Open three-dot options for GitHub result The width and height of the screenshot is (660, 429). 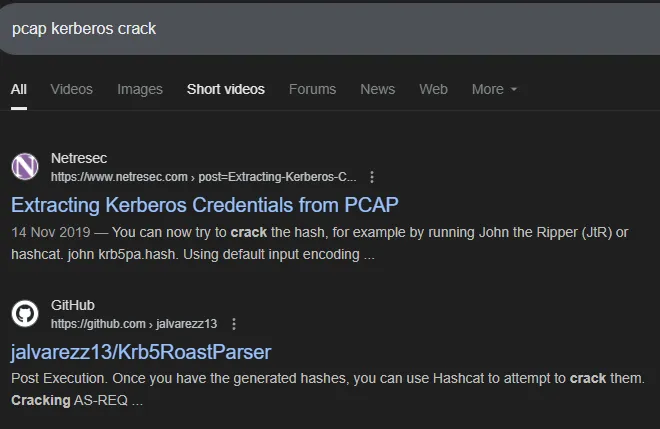[234, 324]
